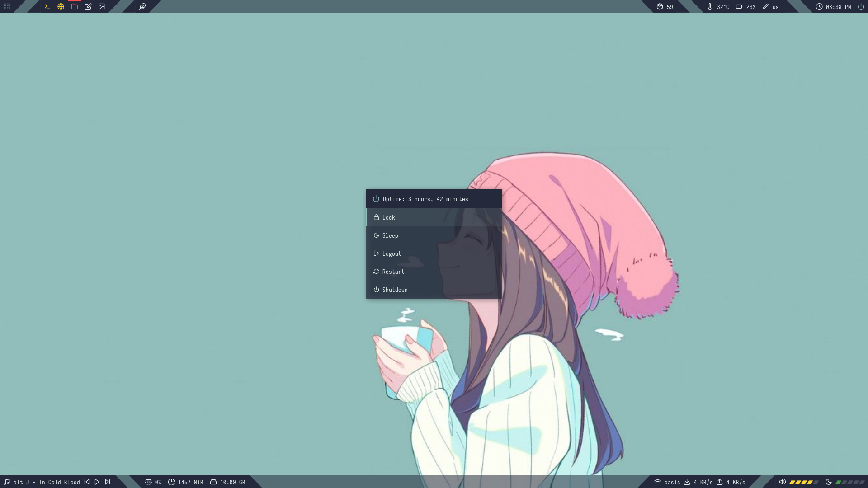Image resolution: width=868 pixels, height=488 pixels.
Task: Open the power menu icon at top right
Action: coord(860,7)
